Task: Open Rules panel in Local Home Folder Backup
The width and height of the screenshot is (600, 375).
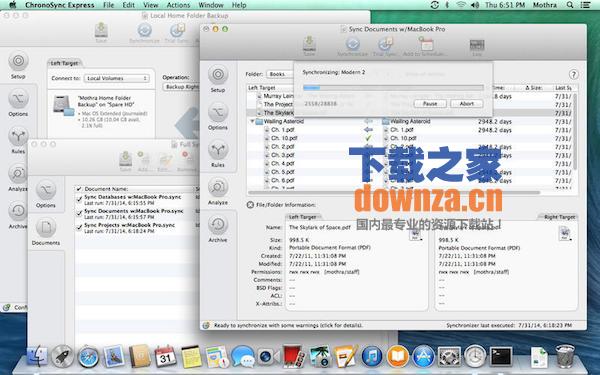Action: coord(18,140)
